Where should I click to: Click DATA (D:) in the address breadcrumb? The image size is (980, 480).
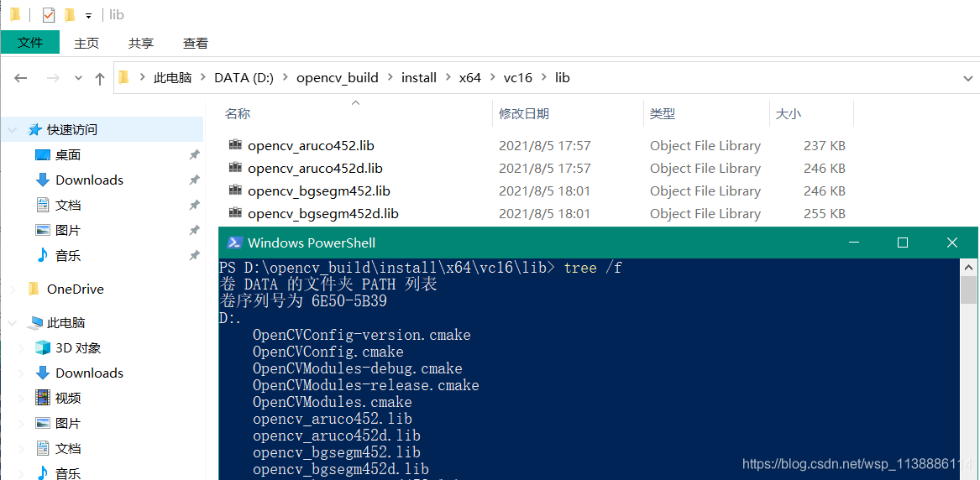click(244, 78)
